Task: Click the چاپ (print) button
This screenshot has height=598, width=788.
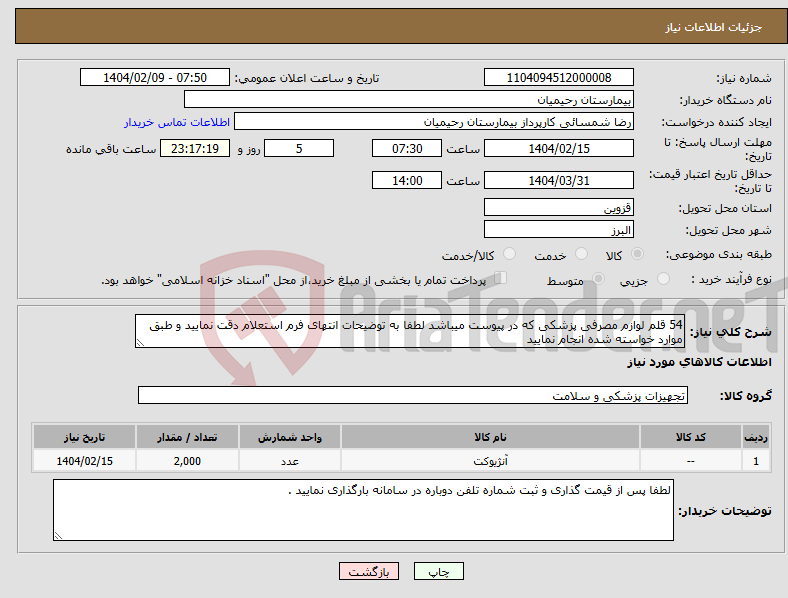Action: click(438, 571)
